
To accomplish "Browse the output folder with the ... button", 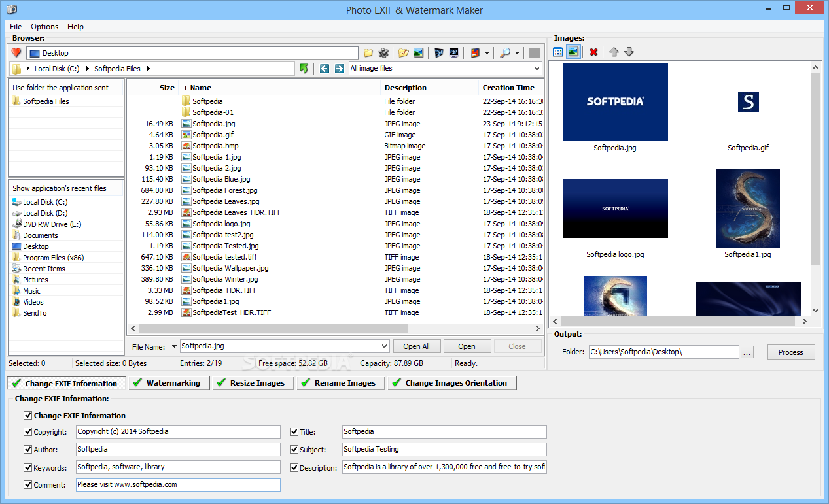I will point(748,352).
